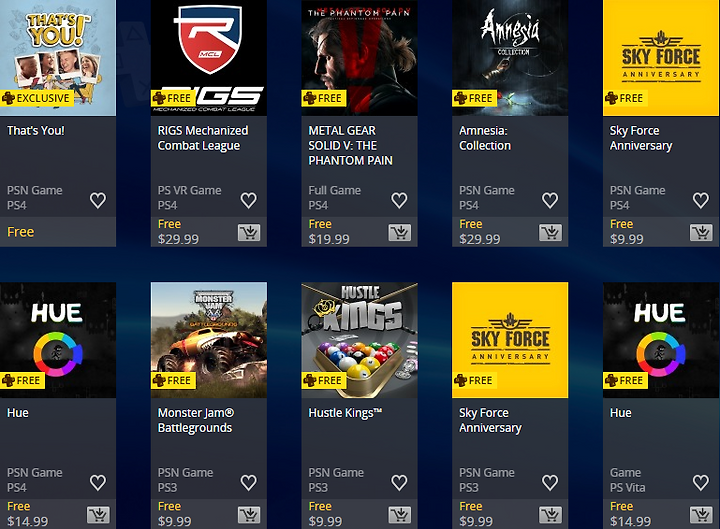
Task: Open the Monster Jam cover image
Action: point(209,340)
